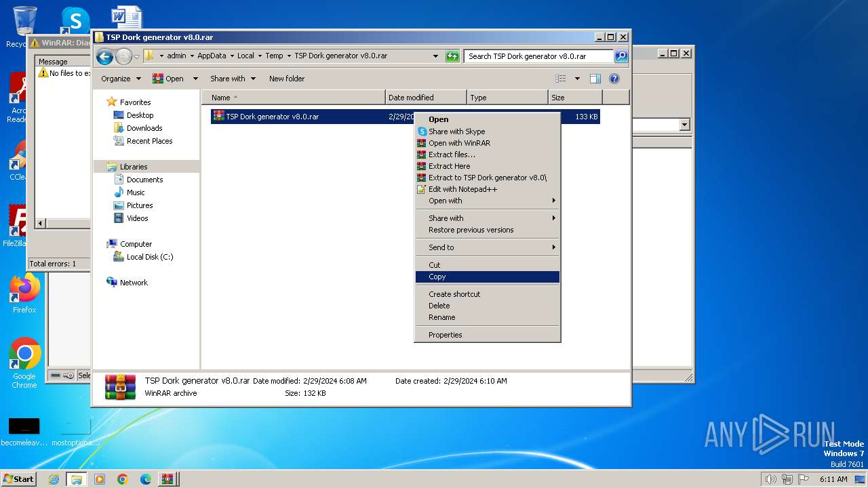Viewport: 868px width, 488px height.
Task: Click the New folder button
Action: coord(287,79)
